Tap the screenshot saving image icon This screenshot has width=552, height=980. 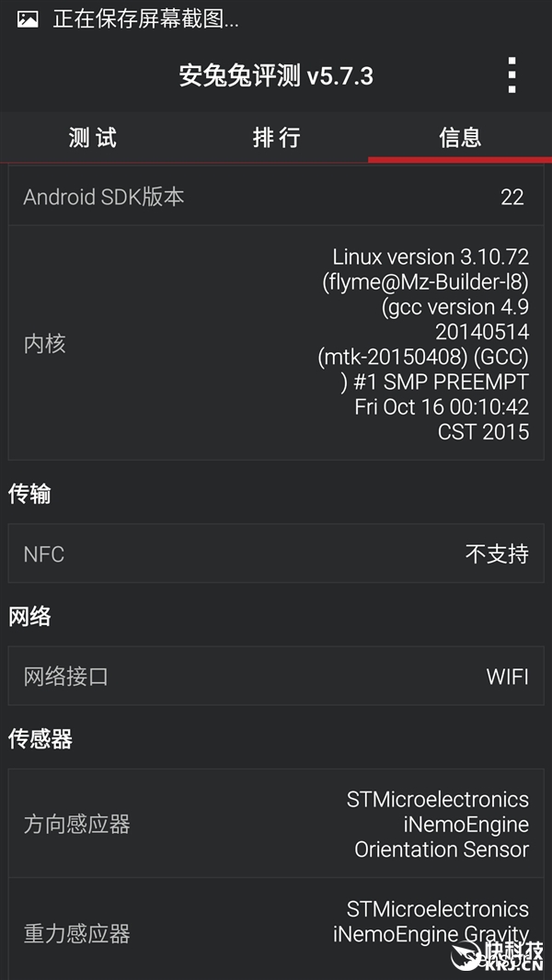tap(28, 19)
